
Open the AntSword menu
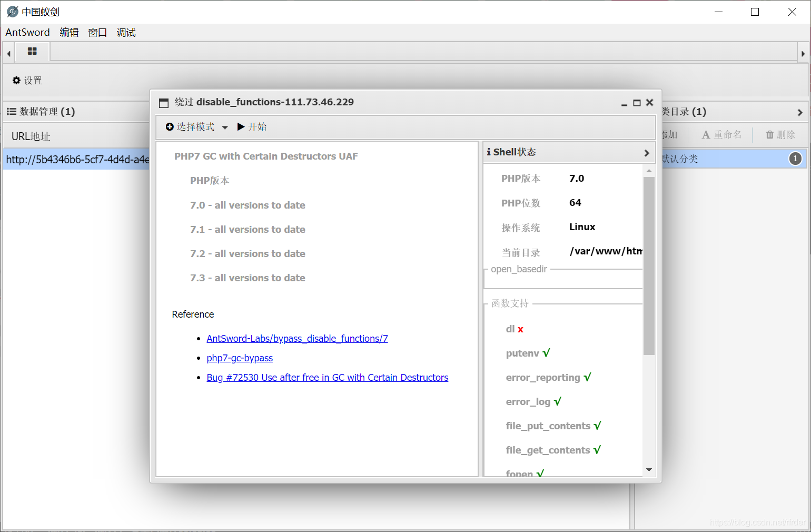click(x=27, y=33)
